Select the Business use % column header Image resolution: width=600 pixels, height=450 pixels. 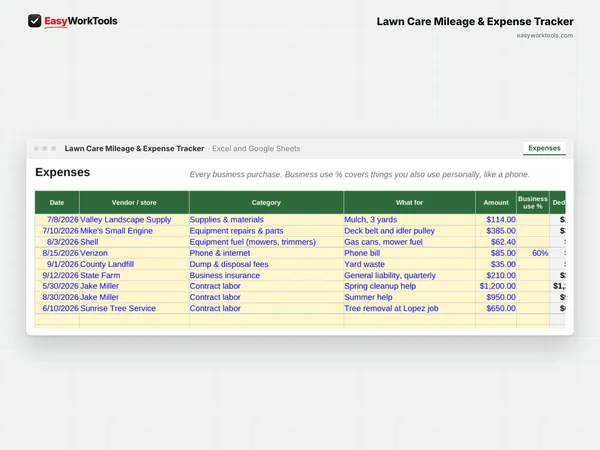coord(533,202)
